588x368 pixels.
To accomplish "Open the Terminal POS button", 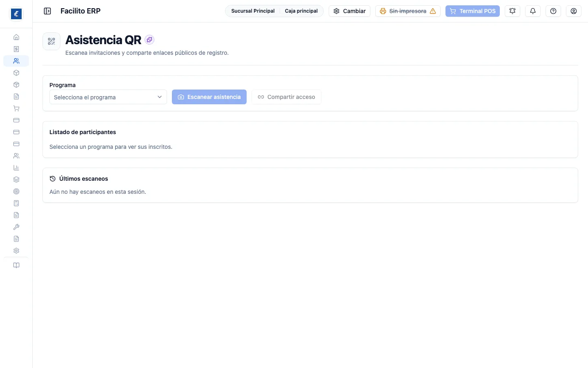I will point(472,11).
